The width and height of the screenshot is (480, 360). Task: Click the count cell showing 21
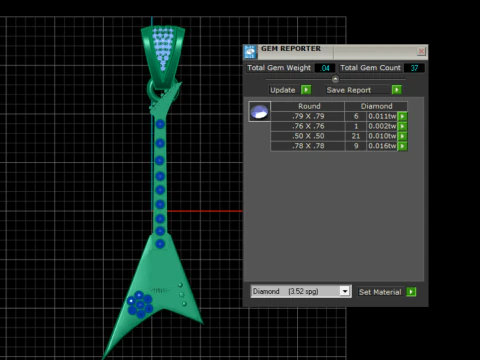tap(356, 136)
